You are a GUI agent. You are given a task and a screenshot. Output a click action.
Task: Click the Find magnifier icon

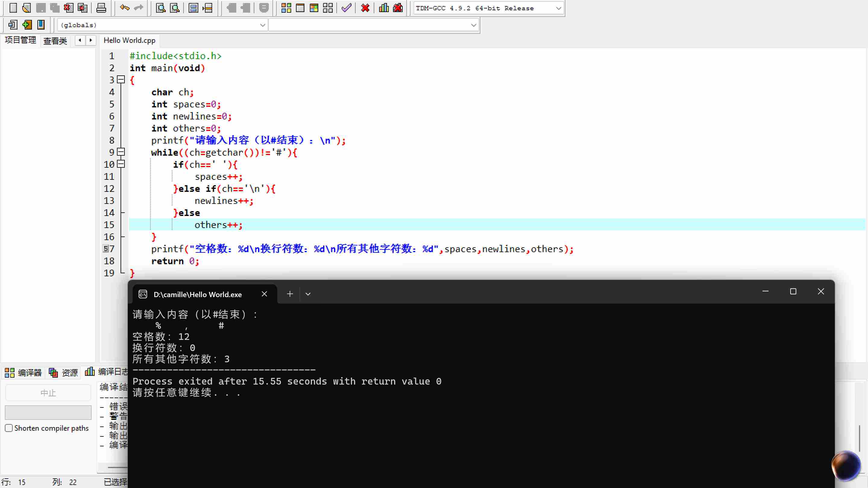click(x=160, y=8)
